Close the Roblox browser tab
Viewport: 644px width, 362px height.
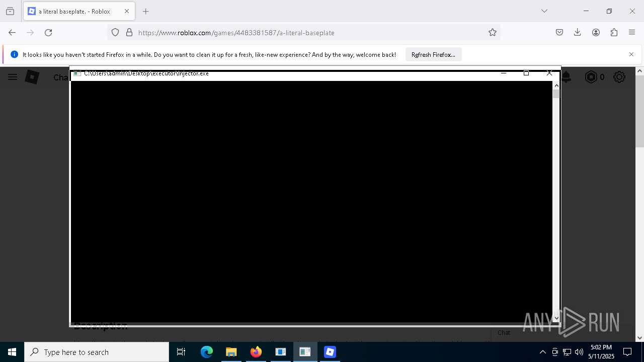point(127,11)
